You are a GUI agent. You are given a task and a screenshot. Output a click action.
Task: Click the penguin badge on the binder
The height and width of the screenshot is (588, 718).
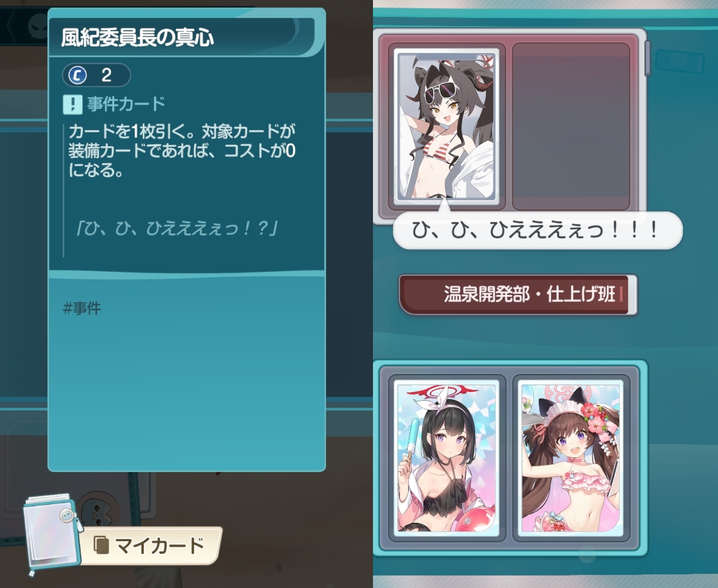click(x=67, y=515)
